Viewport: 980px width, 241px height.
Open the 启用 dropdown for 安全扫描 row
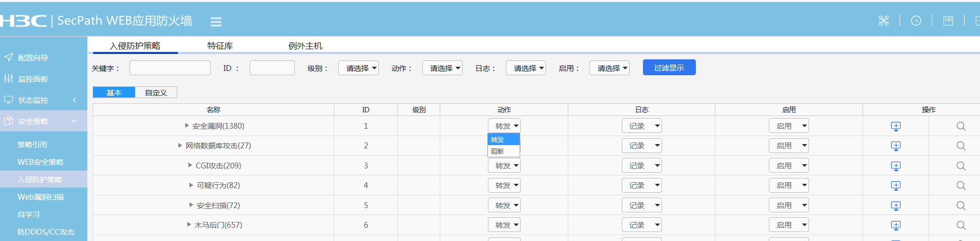click(788, 206)
